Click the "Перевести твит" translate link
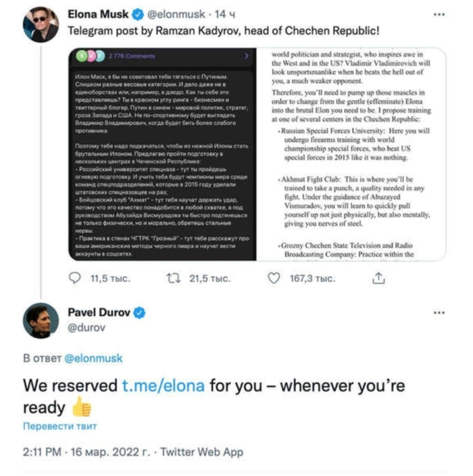The height and width of the screenshot is (476, 473). [59, 427]
